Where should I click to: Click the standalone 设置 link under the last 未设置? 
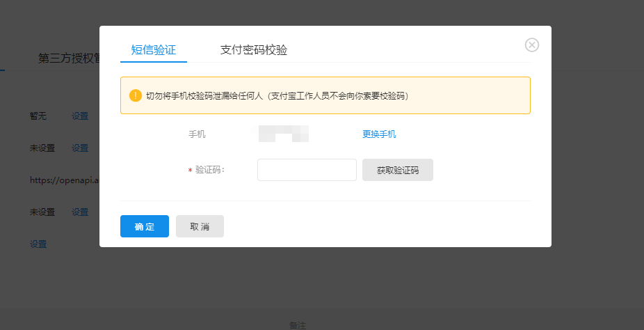pos(38,244)
